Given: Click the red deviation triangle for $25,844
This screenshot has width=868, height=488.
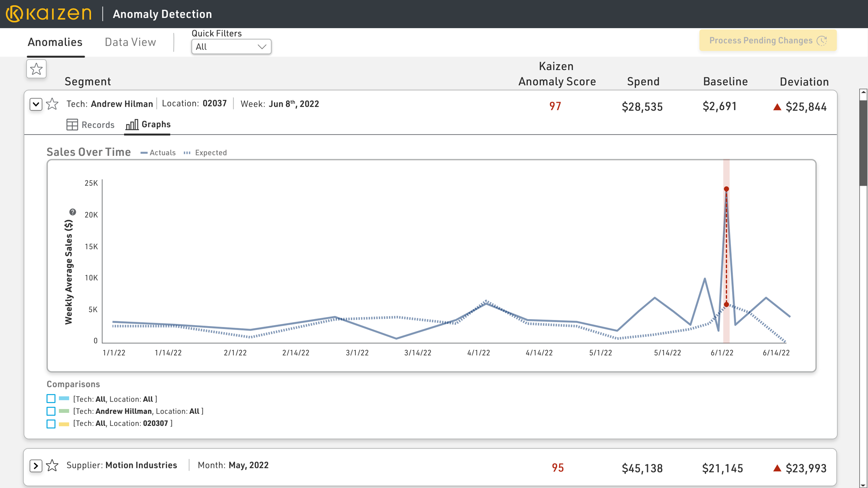Looking at the screenshot, I should 777,107.
